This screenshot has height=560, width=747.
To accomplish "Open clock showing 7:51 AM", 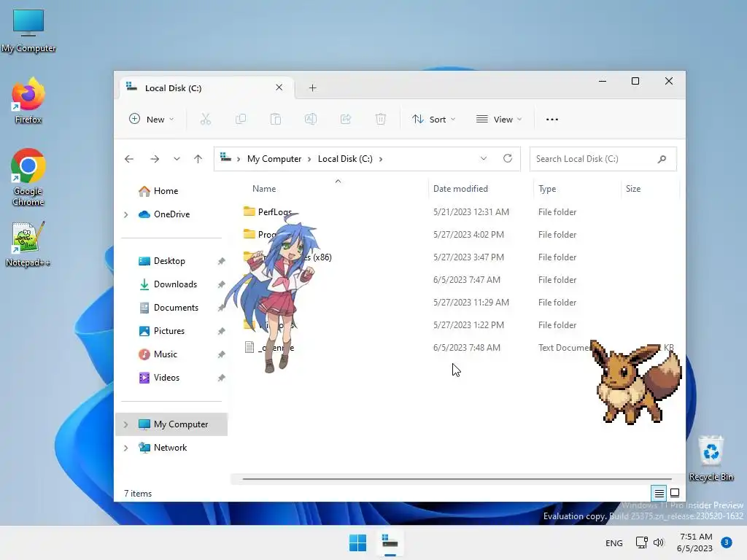I will tap(695, 542).
